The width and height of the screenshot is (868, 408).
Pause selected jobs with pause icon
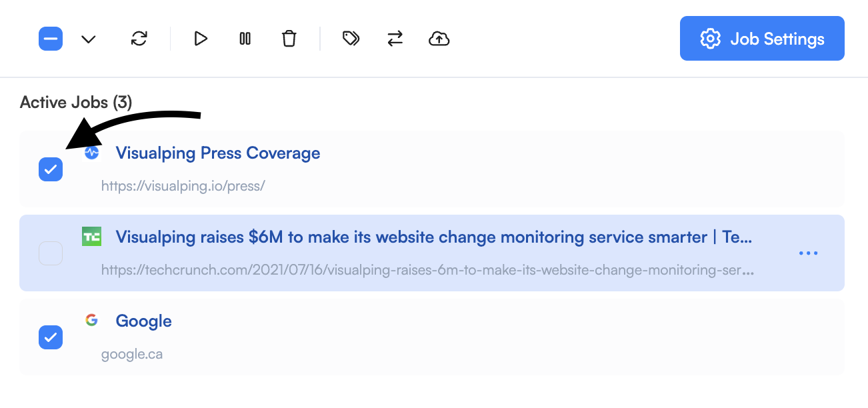[245, 39]
